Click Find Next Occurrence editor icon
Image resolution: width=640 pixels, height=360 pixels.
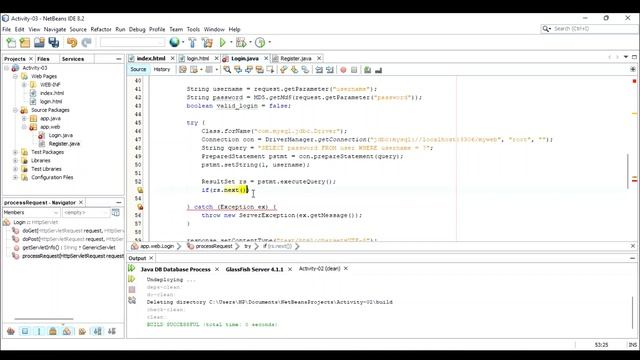[249, 70]
